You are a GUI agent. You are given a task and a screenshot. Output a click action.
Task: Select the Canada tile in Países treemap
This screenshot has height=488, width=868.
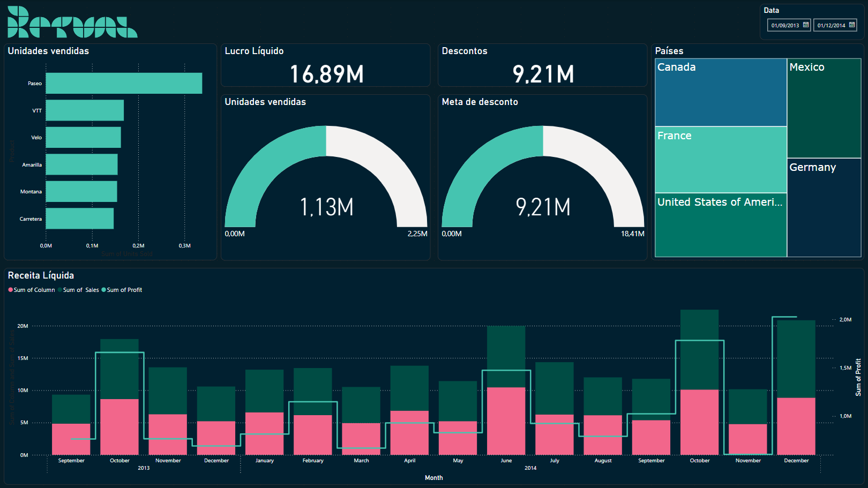pos(720,93)
